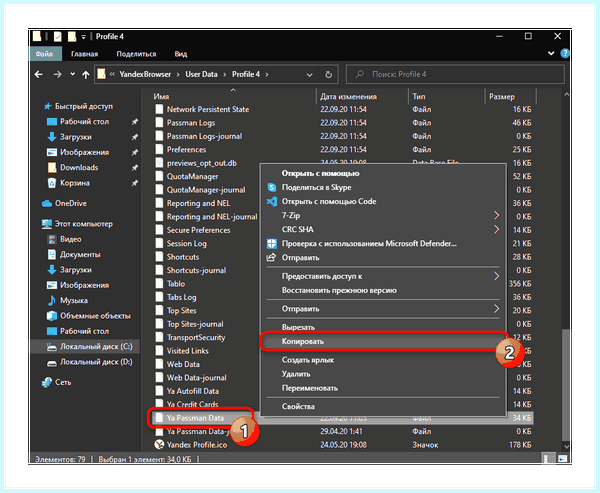Refresh the Profile 4 folder
The width and height of the screenshot is (600, 493).
click(328, 74)
